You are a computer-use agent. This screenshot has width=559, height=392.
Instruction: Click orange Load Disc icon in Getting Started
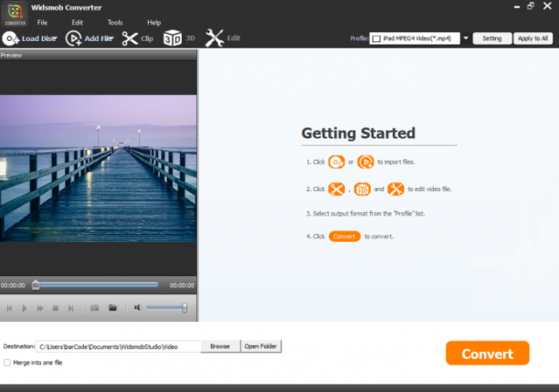point(336,162)
